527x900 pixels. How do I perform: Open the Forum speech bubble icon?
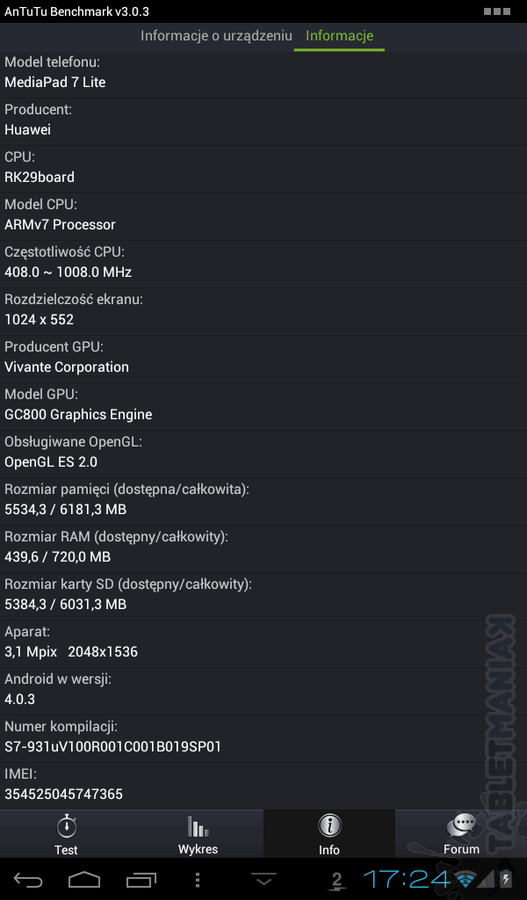[462, 827]
